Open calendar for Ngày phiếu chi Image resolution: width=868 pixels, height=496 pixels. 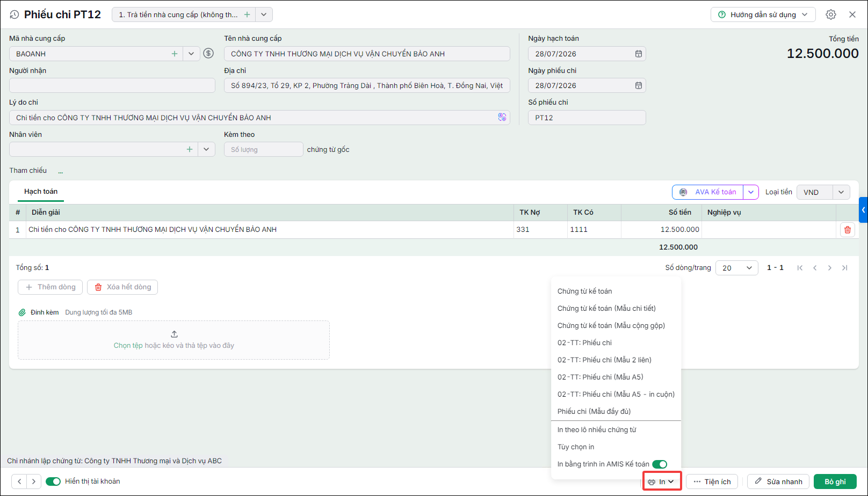click(639, 85)
